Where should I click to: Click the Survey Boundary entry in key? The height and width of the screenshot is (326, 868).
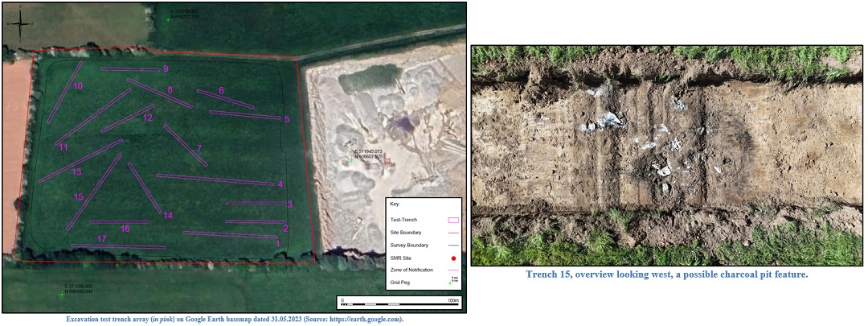pyautogui.click(x=407, y=245)
